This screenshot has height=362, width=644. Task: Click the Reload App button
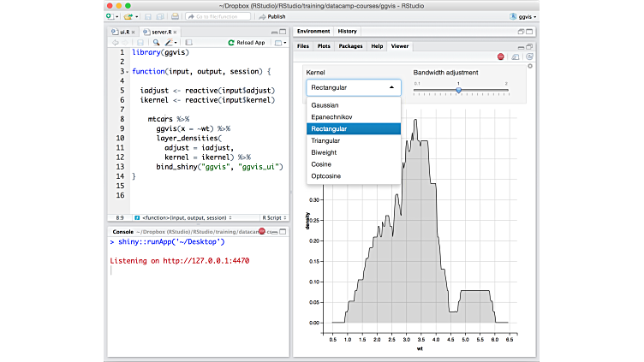point(247,43)
